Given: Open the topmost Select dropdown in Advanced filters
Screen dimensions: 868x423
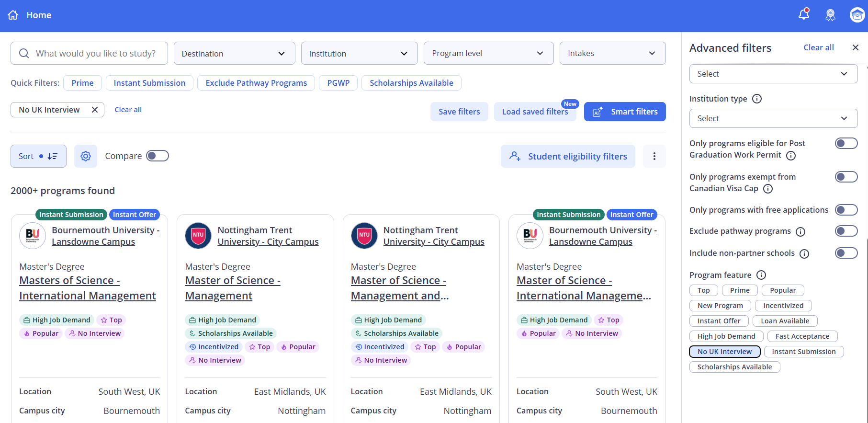Looking at the screenshot, I should tap(773, 74).
